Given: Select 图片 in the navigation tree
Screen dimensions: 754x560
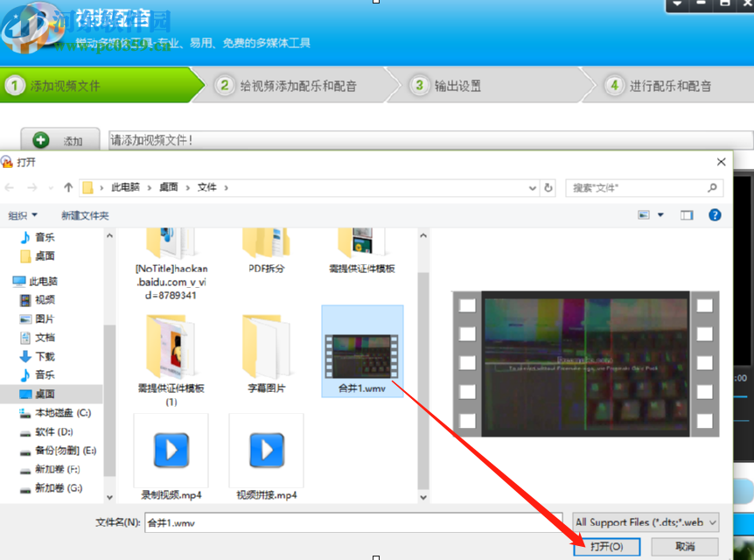Looking at the screenshot, I should (38, 319).
